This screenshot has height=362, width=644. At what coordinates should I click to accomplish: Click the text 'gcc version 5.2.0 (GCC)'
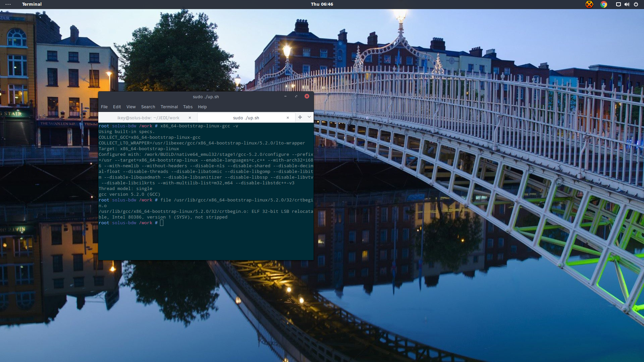tap(129, 194)
